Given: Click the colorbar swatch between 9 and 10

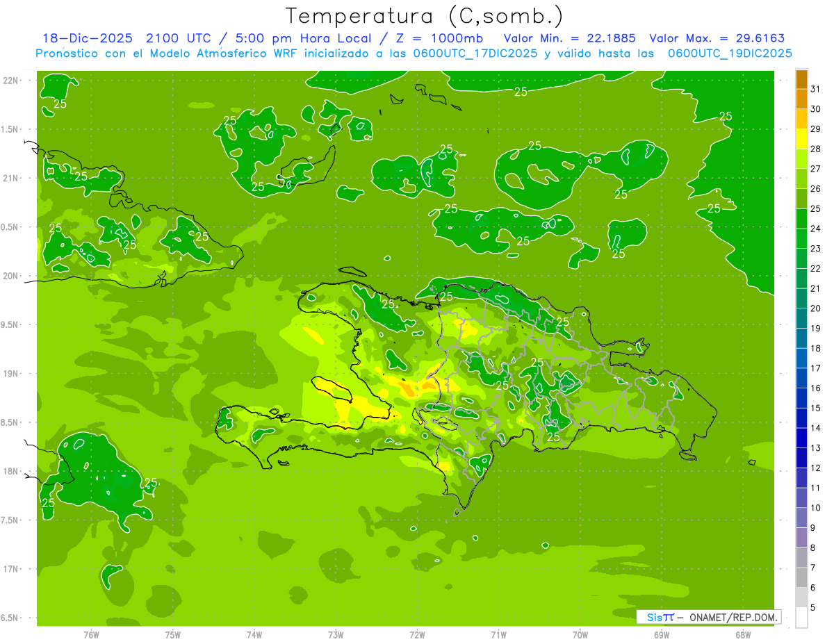Looking at the screenshot, I should (801, 518).
